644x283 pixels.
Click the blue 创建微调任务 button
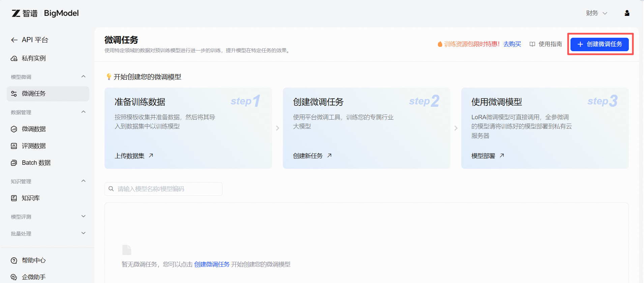tap(599, 44)
